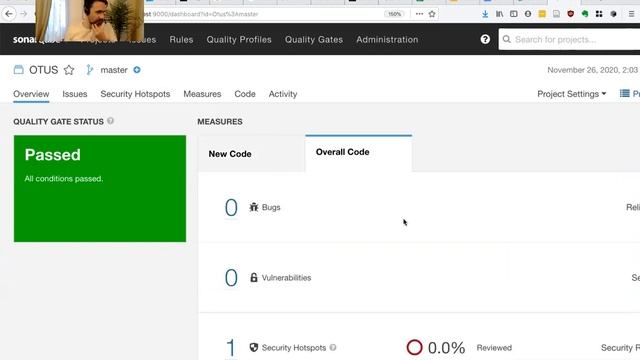Open the 0 Bugs count link
Image resolution: width=640 pixels, height=360 pixels.
tap(231, 207)
